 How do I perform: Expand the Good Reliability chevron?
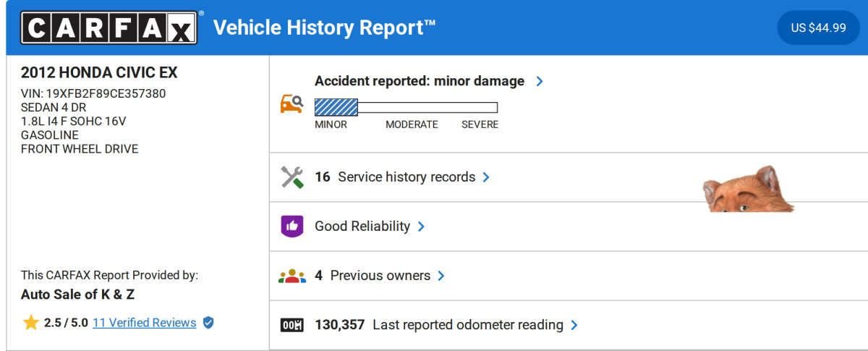(421, 227)
